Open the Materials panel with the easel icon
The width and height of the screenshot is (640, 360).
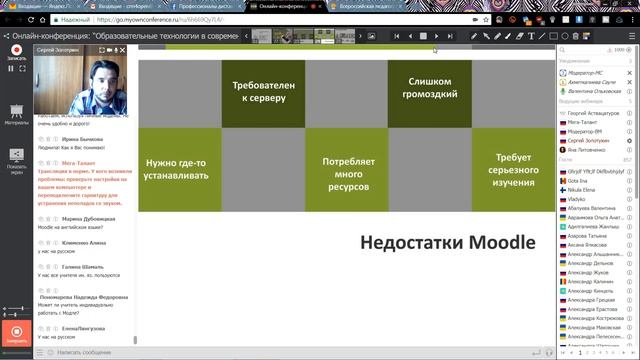(16, 111)
